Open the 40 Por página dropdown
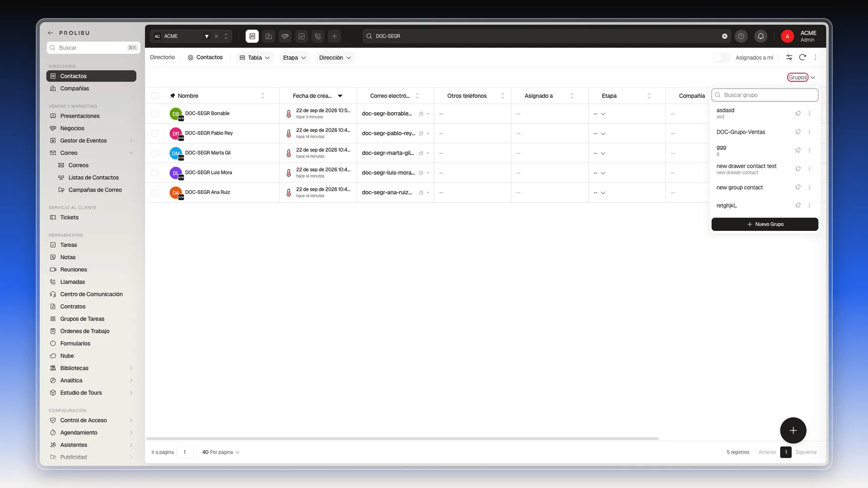 pyautogui.click(x=221, y=452)
